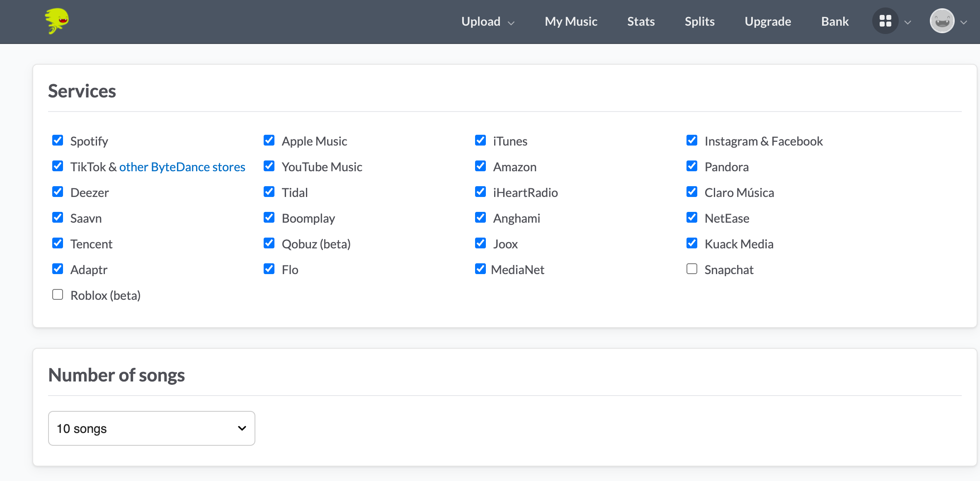Viewport: 980px width, 481px height.
Task: Go to My Music page
Action: coord(571,22)
